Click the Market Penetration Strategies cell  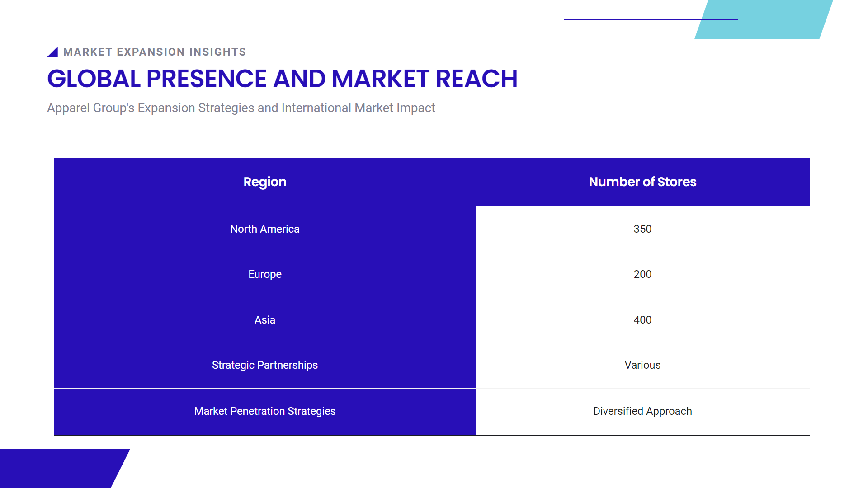pyautogui.click(x=264, y=411)
